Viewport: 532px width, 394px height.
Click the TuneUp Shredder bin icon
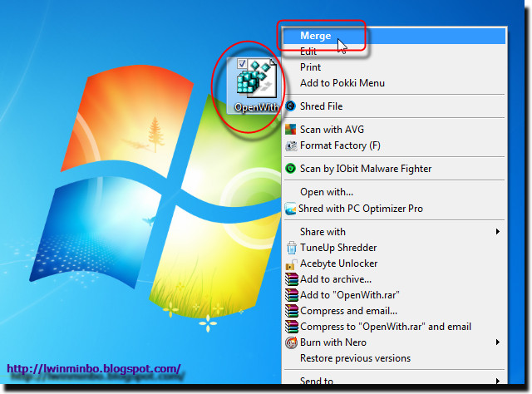point(292,248)
